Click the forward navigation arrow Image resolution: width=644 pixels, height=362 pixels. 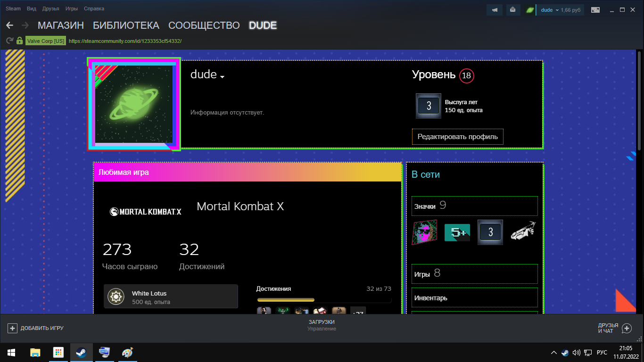tap(25, 25)
